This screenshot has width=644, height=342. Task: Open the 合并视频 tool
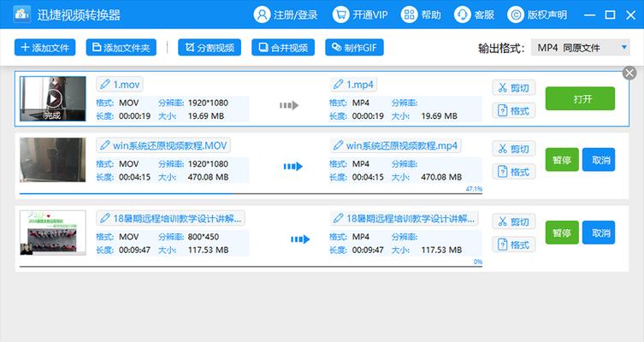point(283,48)
